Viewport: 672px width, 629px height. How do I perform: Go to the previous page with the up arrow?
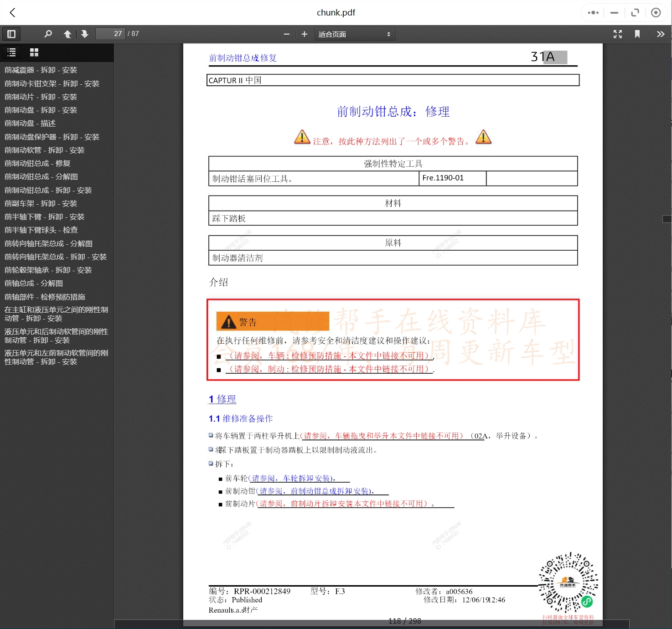pos(67,34)
